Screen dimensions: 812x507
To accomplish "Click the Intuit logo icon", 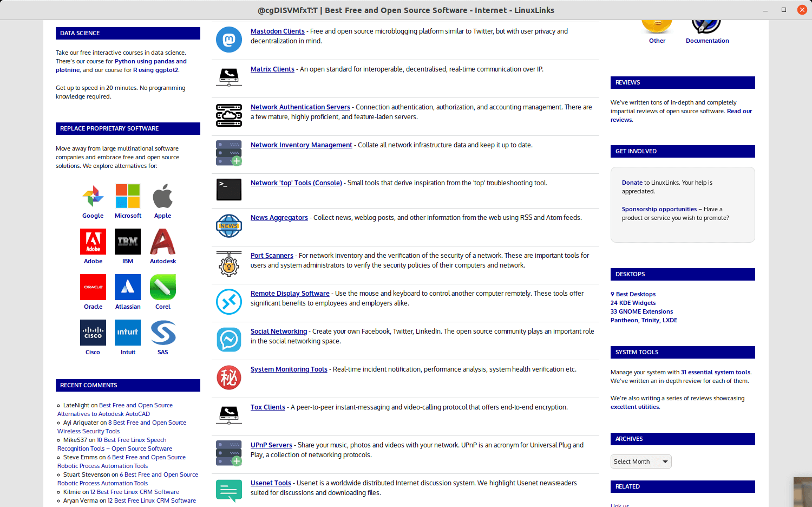I will [128, 333].
